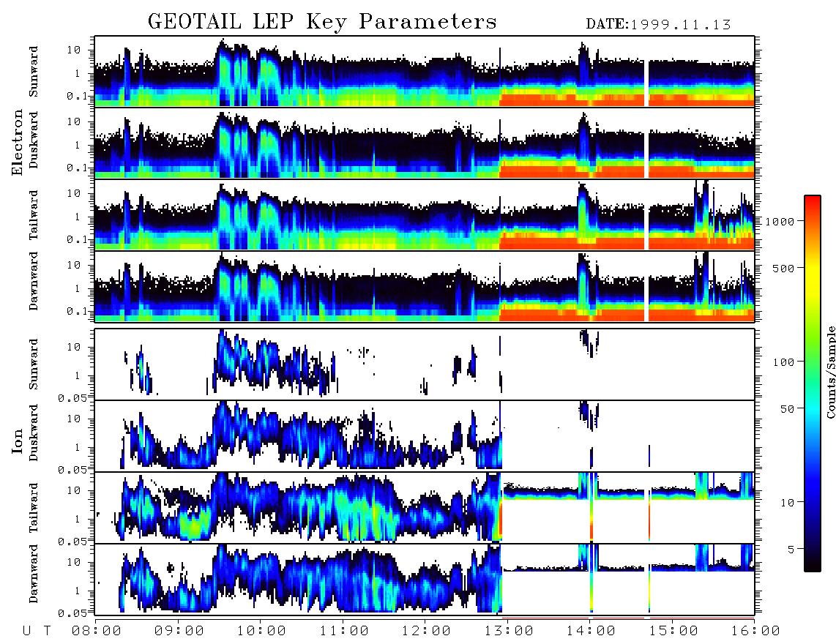
Task: Click the Electron Tailward panel label
Action: point(34,214)
